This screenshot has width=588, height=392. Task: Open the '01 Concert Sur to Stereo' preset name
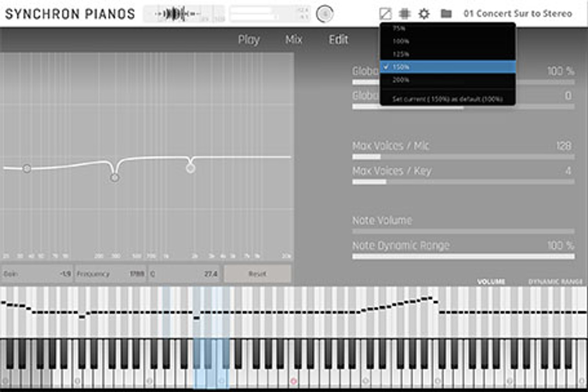pyautogui.click(x=518, y=14)
